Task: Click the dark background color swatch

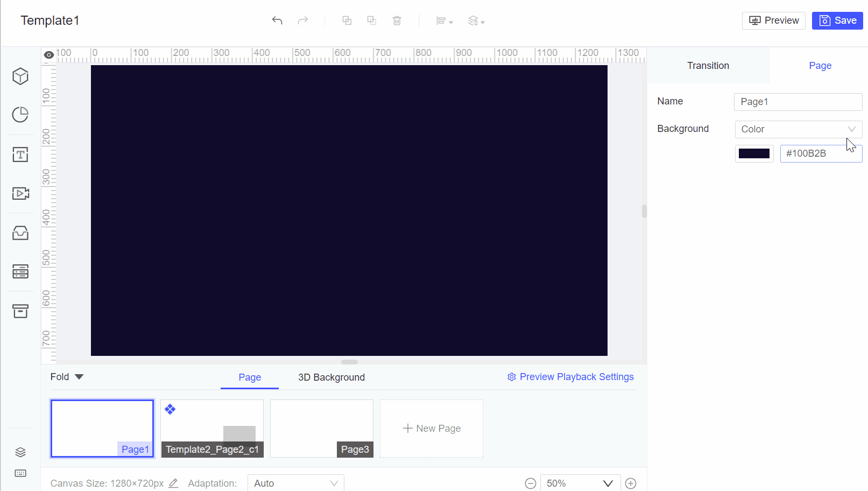Action: tap(754, 153)
